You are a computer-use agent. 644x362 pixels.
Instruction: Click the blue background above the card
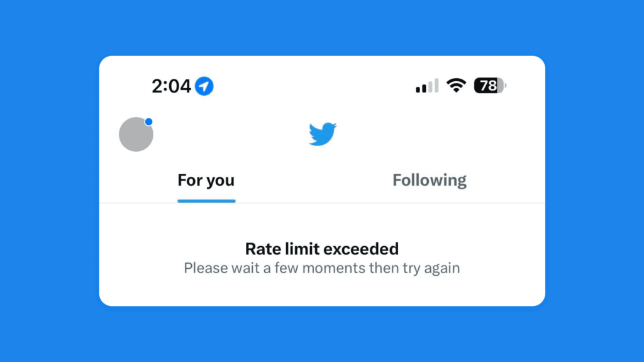click(322, 28)
